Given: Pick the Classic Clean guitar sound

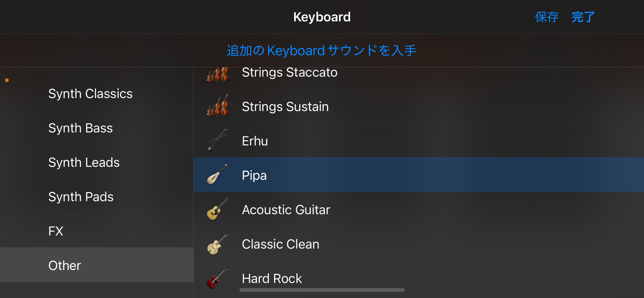Looking at the screenshot, I should coord(280,244).
